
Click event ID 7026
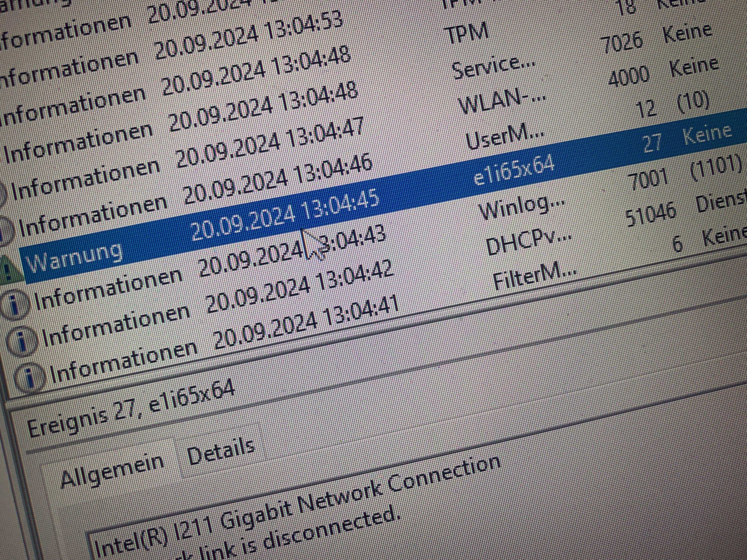coord(622,43)
